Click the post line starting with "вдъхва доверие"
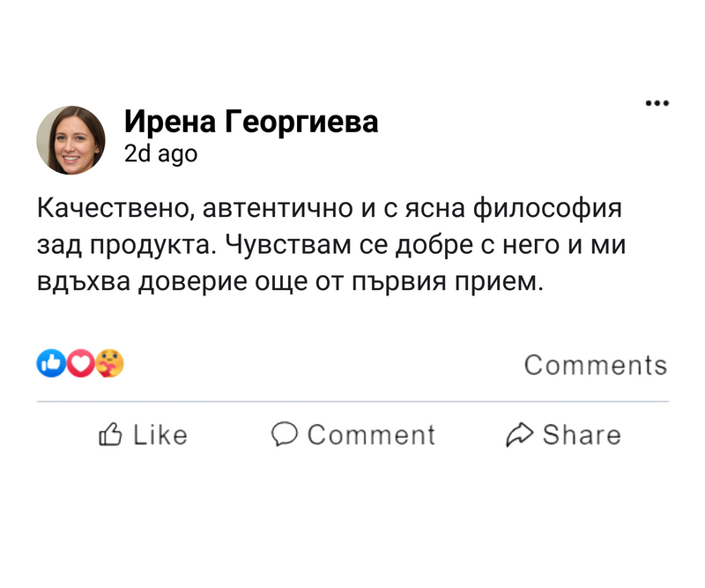Viewport: 705px width, 588px height. tap(286, 282)
